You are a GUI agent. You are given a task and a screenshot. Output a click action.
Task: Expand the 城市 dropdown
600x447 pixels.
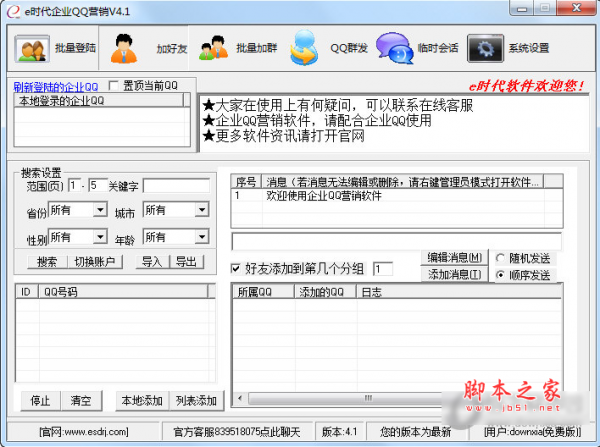202,209
